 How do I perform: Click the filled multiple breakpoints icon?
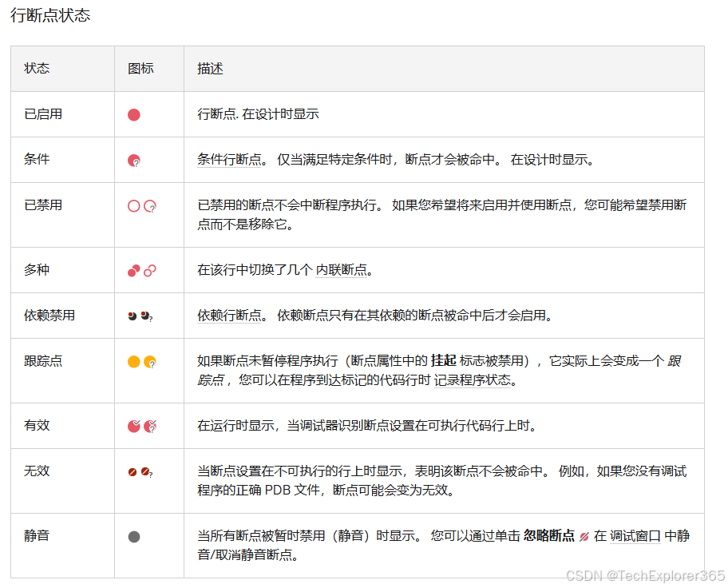(x=134, y=271)
